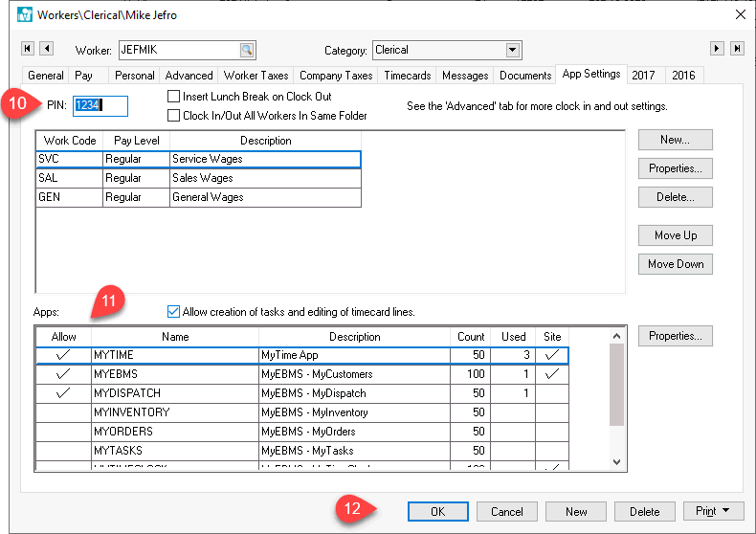
Task: Enable Insert Lunch Break on Clock Out
Action: point(174,97)
